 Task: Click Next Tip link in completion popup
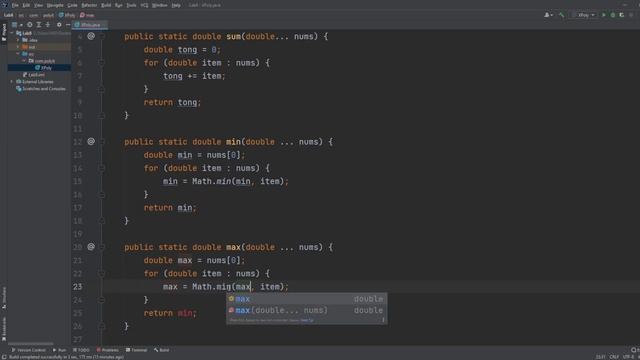pos(307,320)
